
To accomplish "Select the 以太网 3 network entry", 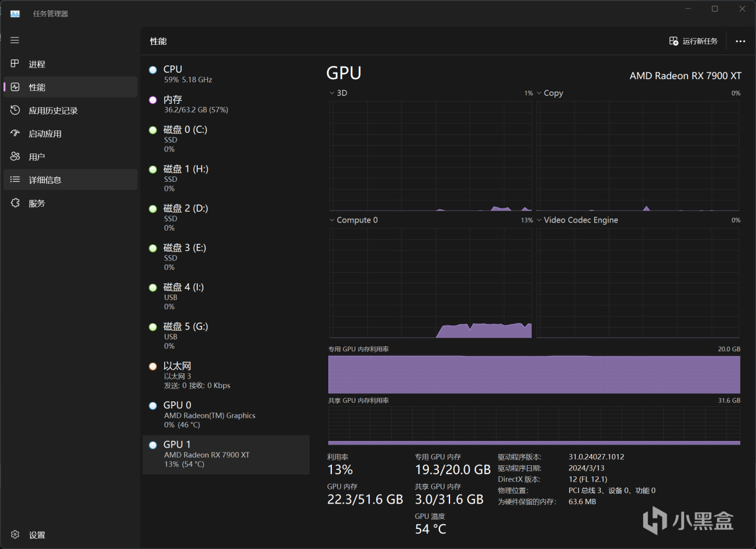I will pyautogui.click(x=226, y=375).
